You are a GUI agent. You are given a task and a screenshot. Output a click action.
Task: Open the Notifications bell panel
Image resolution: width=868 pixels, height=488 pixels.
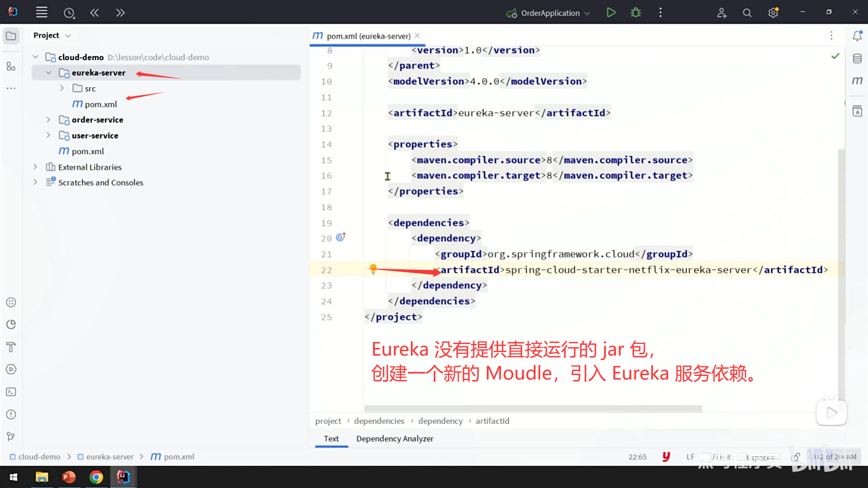coord(857,36)
